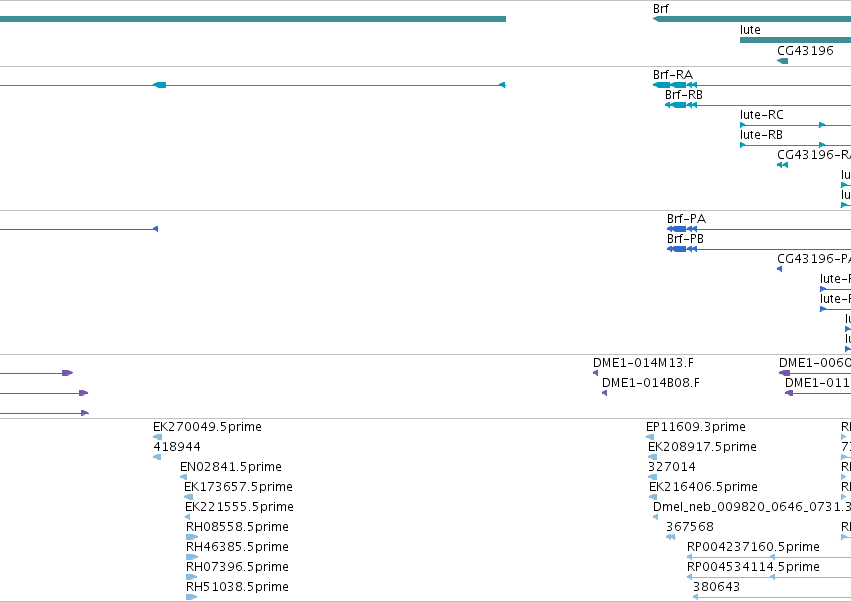The width and height of the screenshot is (851, 602).
Task: Click the RH51038.5prime feature label
Action: [237, 587]
